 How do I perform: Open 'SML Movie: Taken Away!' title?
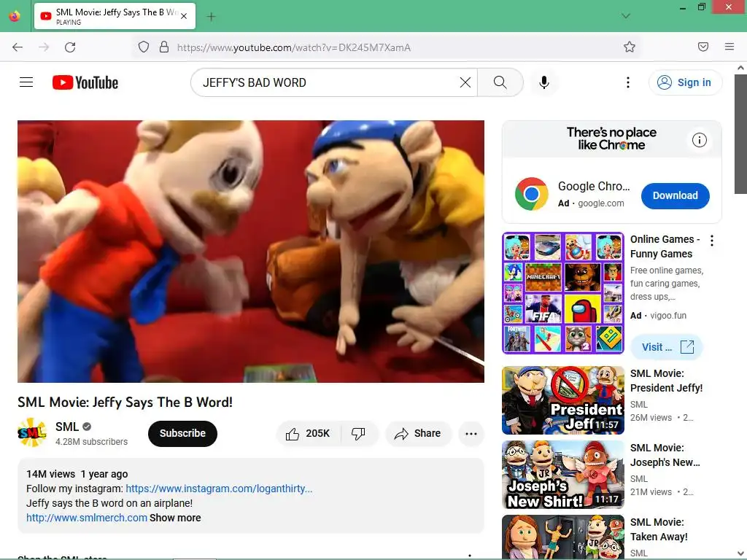click(659, 529)
